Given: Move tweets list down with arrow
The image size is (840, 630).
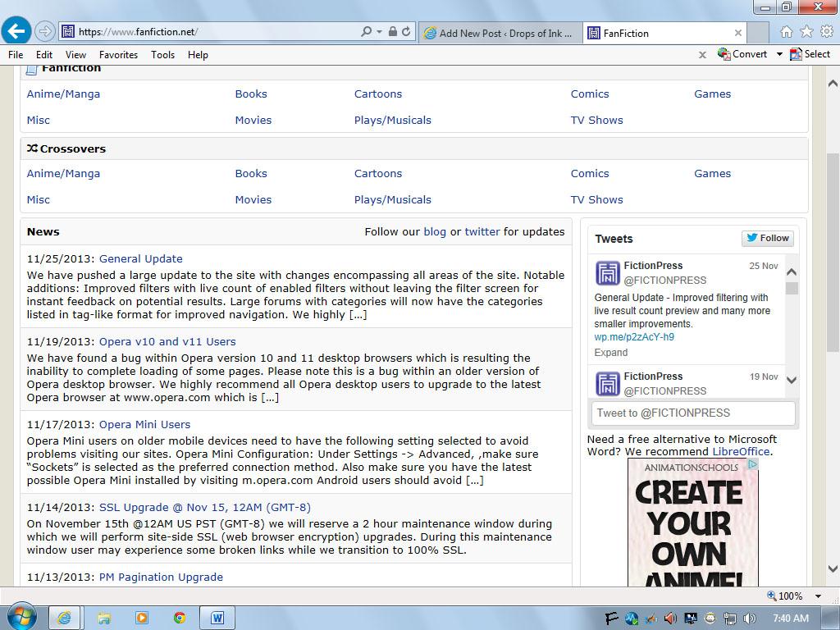Looking at the screenshot, I should coord(792,380).
